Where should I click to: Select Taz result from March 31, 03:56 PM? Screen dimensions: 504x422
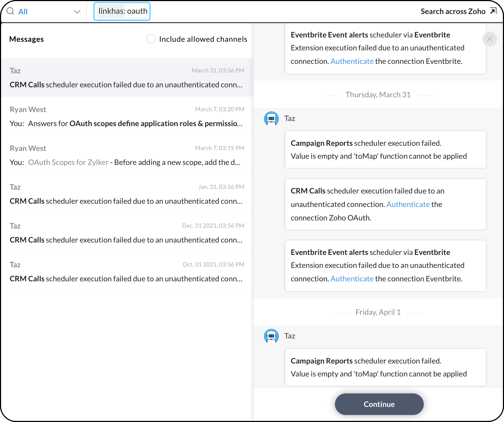point(127,78)
